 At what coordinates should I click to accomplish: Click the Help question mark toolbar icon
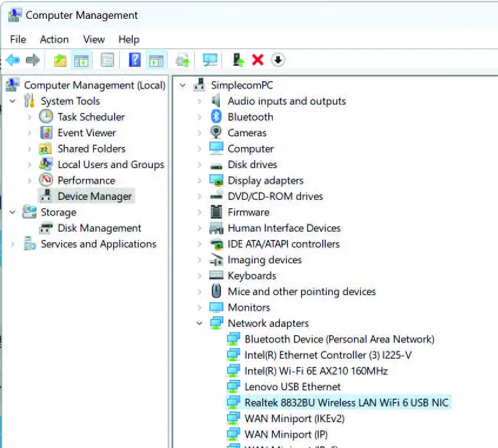point(135,60)
